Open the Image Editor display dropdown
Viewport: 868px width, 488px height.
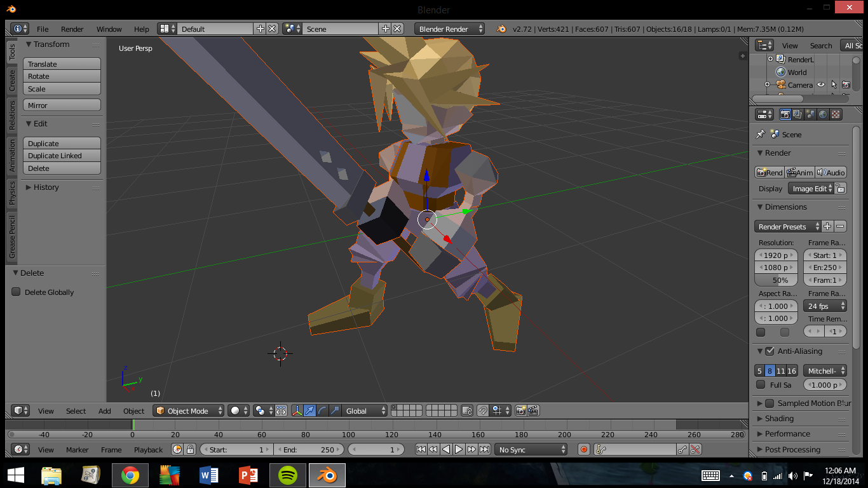[811, 189]
